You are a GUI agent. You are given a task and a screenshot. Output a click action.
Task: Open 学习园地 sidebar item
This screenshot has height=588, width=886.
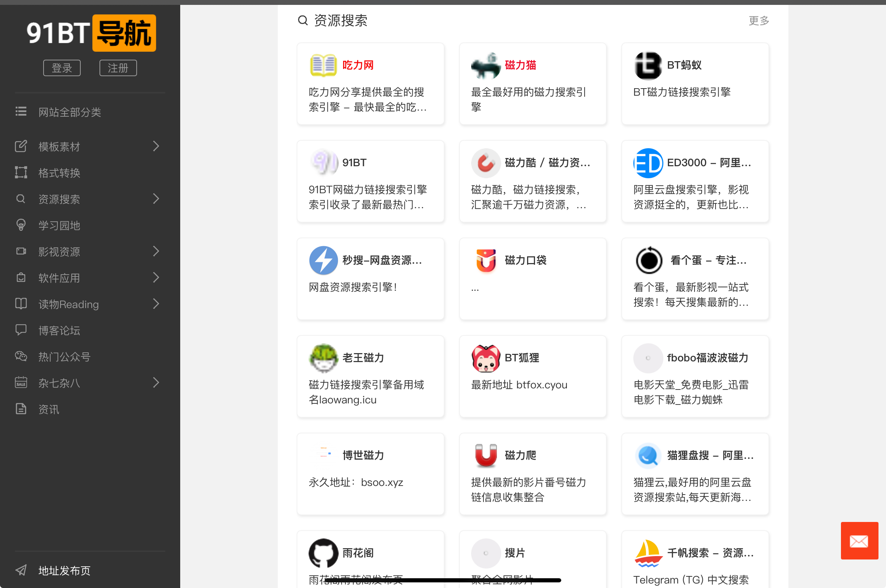point(59,225)
